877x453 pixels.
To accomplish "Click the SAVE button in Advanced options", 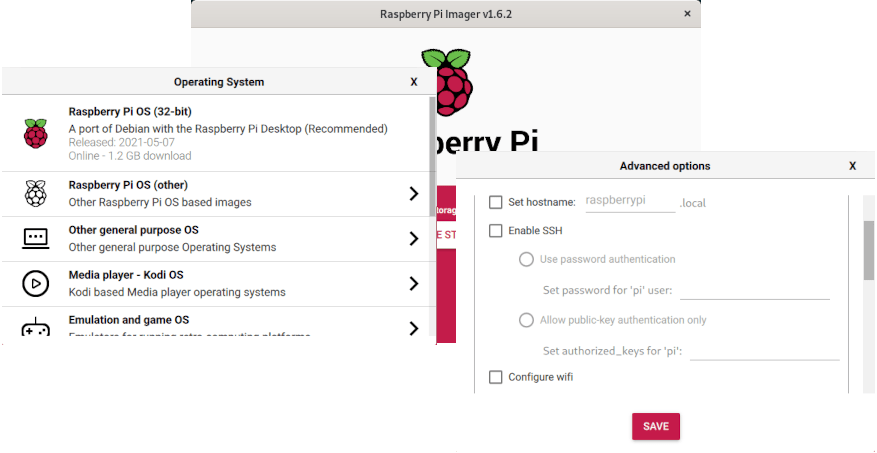I will 656,426.
